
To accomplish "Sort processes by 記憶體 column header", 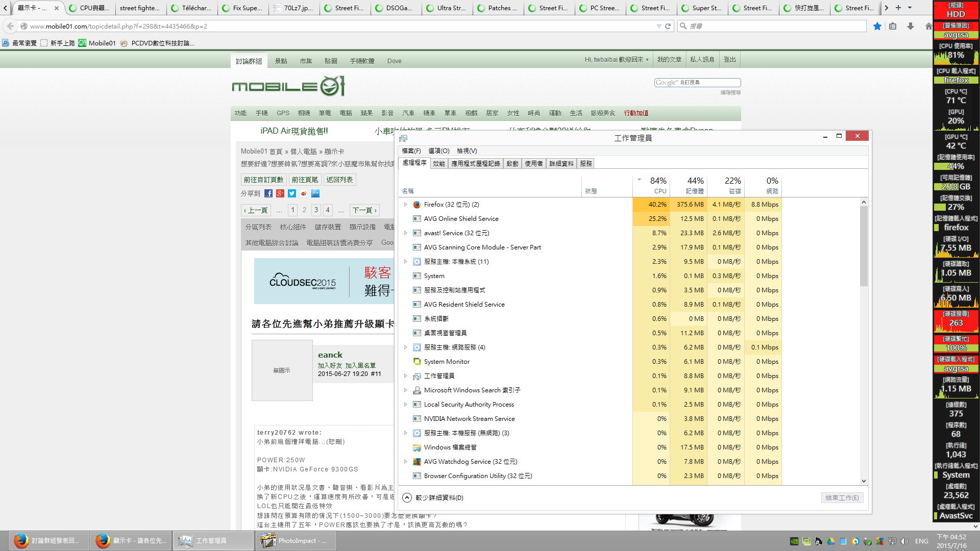I will (689, 186).
